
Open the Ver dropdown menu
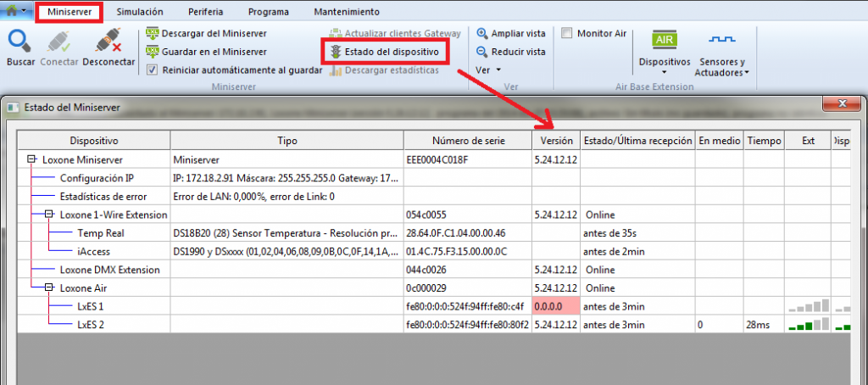point(488,70)
